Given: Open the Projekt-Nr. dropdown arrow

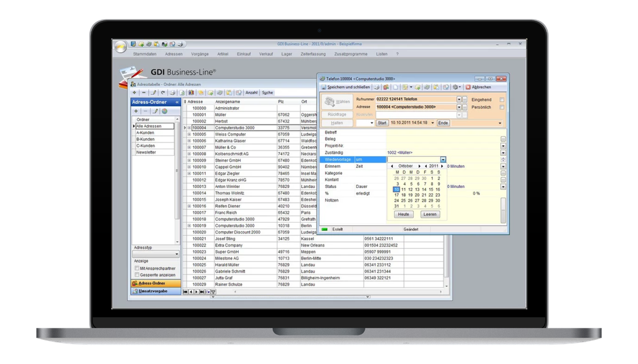Looking at the screenshot, I should tap(503, 146).
